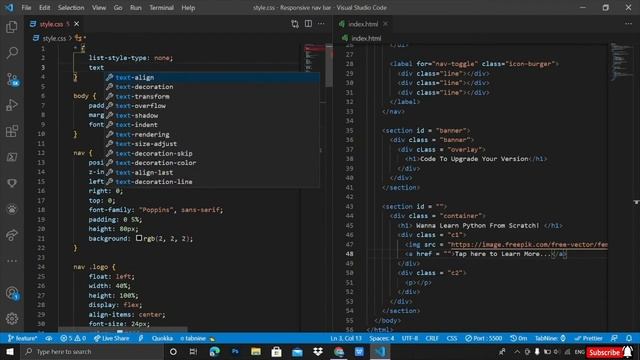Click the 0m timer in status bar

(x=519, y=338)
